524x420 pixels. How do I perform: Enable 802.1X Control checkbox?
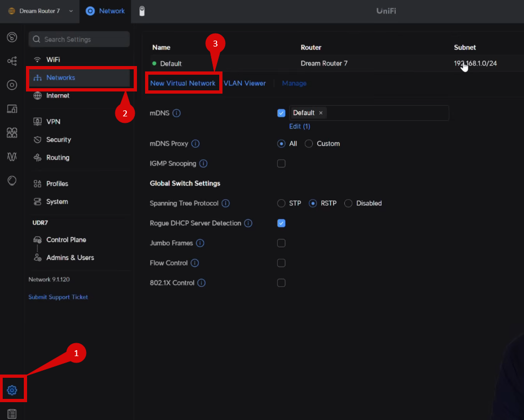(281, 283)
